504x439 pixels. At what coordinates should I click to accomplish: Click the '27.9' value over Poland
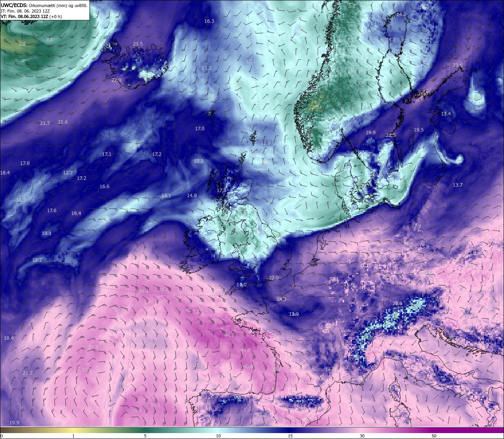(x=416, y=226)
